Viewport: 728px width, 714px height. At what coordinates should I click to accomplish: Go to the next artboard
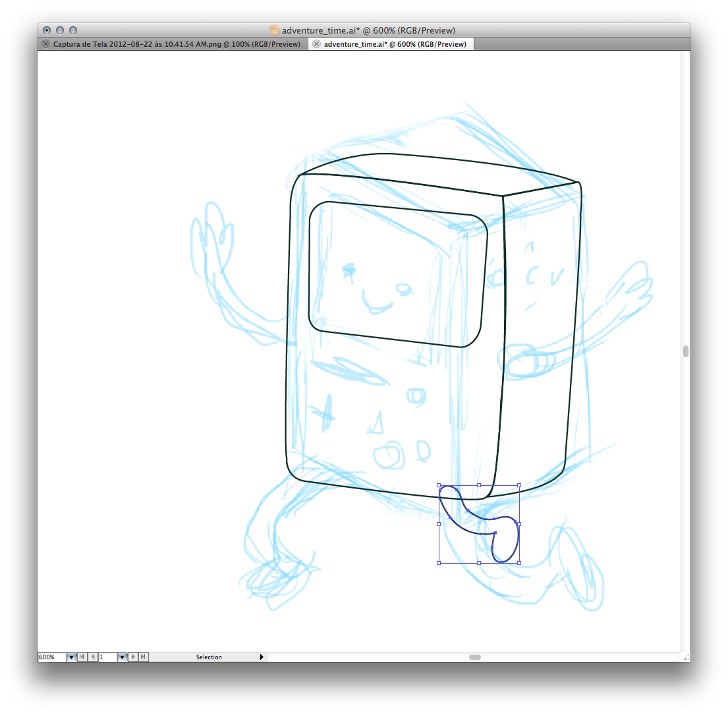point(133,657)
